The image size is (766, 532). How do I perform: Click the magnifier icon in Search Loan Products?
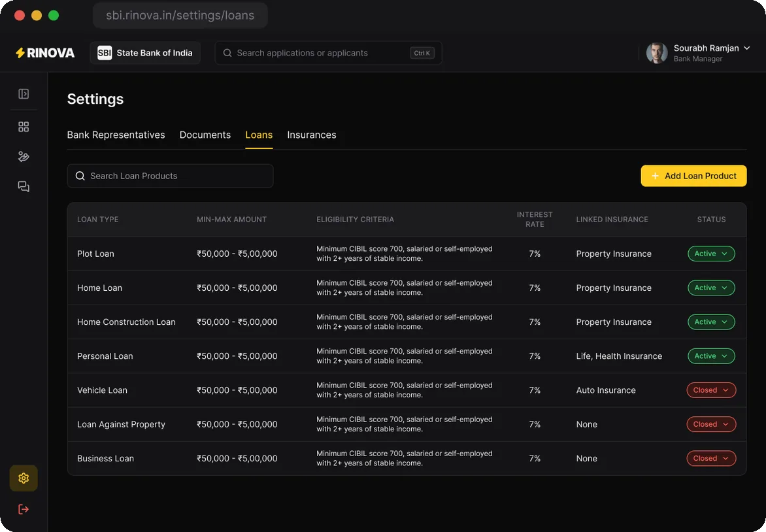[80, 176]
